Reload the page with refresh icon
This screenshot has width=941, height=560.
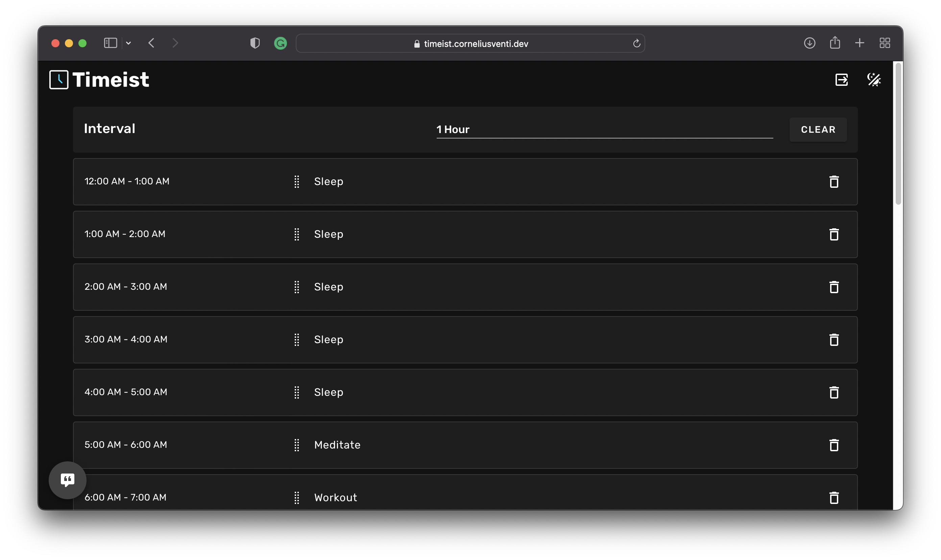(637, 43)
